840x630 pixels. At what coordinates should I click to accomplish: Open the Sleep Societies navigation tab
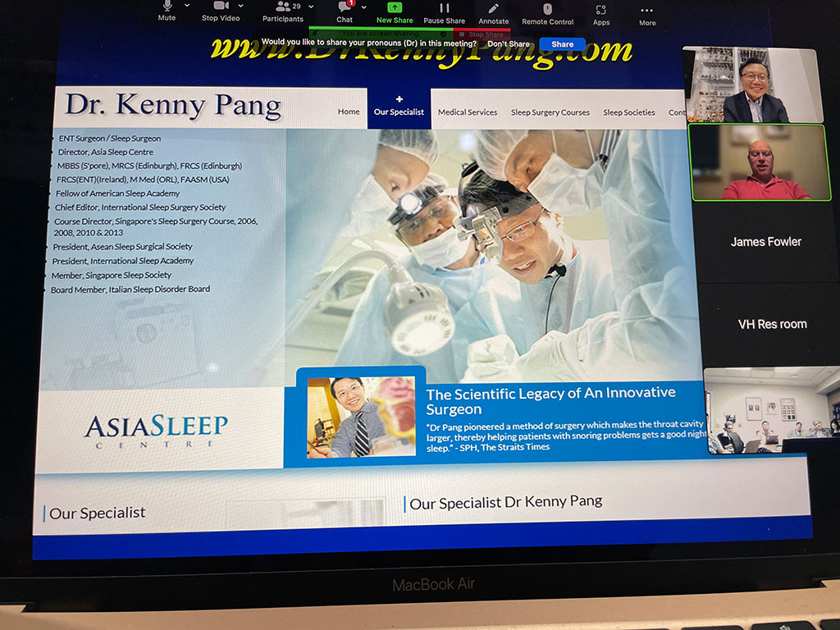pyautogui.click(x=629, y=112)
